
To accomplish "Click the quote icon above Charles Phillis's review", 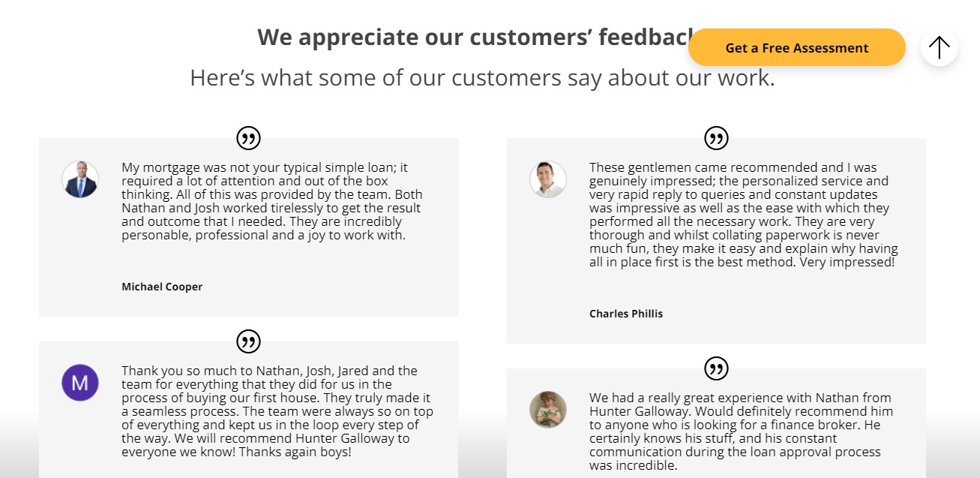I will (x=716, y=138).
